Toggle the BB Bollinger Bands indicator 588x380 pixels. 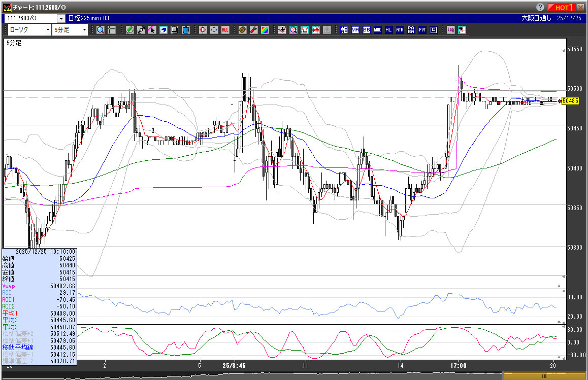point(367,30)
